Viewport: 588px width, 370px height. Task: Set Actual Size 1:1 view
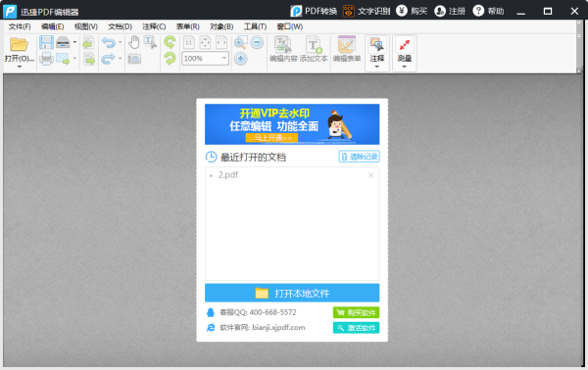189,42
